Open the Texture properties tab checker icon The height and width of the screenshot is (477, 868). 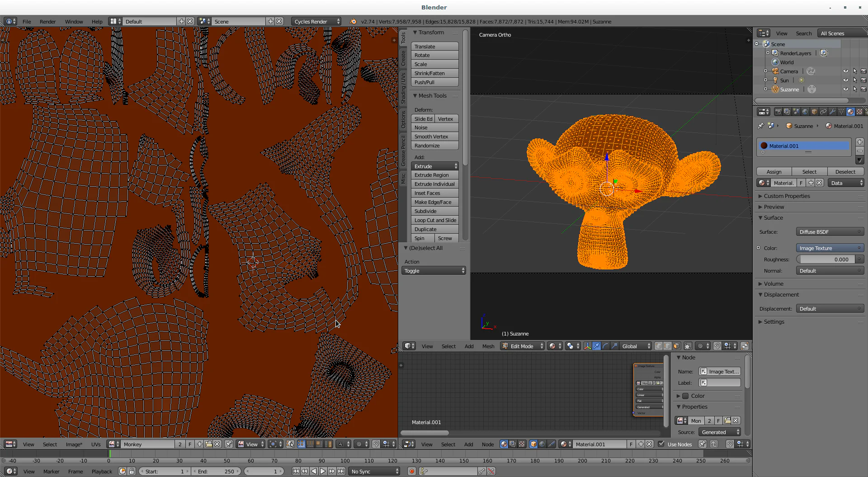click(x=859, y=112)
